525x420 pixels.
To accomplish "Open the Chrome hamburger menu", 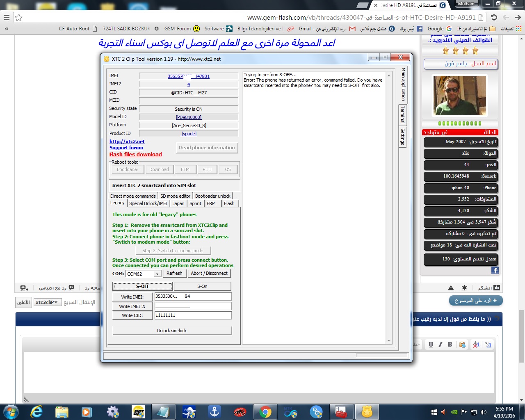I will [7, 18].
